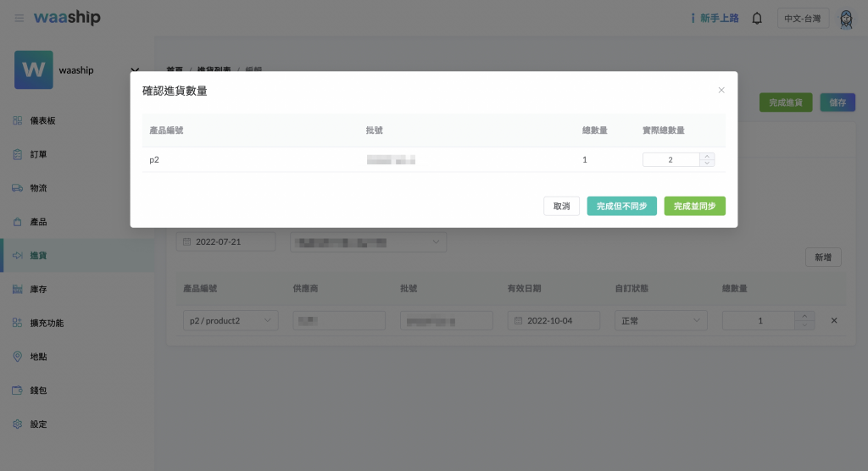This screenshot has height=471, width=868.
Task: Click the 設定 gear icon
Action: (x=18, y=424)
